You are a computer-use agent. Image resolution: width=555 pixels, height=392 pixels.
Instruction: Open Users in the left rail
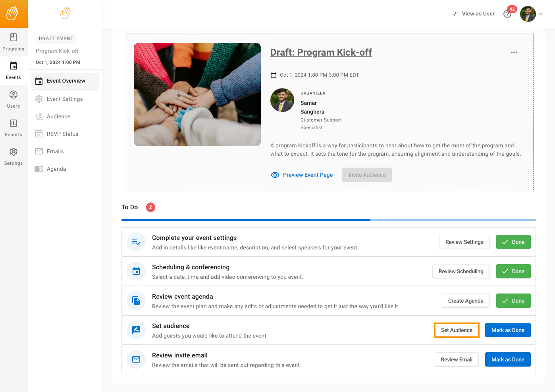[13, 99]
